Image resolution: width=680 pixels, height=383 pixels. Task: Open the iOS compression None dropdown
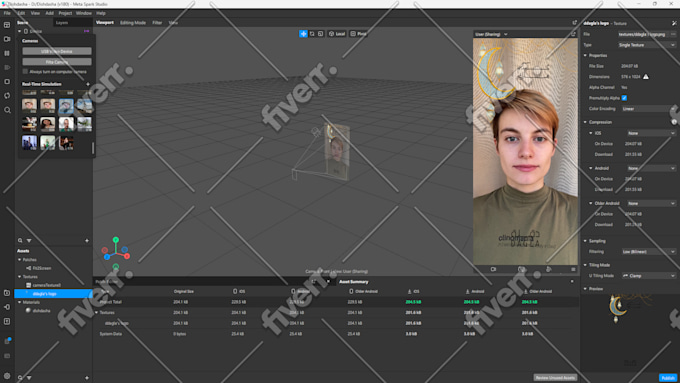coord(651,133)
